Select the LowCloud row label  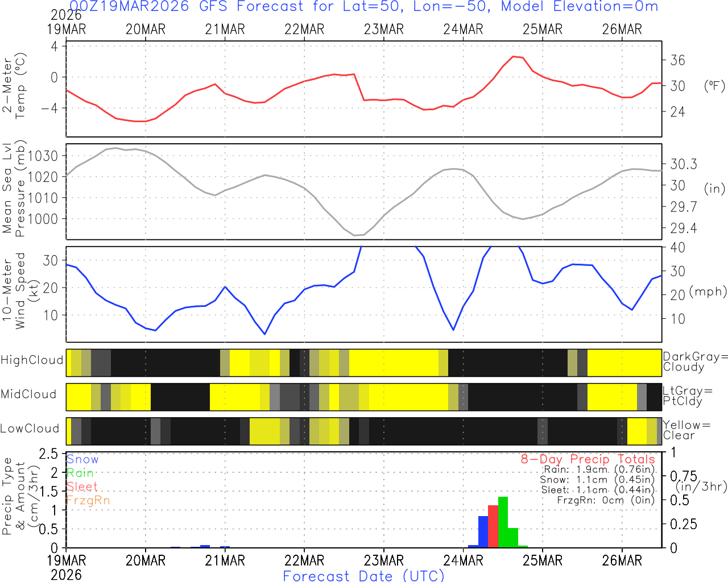tap(30, 429)
